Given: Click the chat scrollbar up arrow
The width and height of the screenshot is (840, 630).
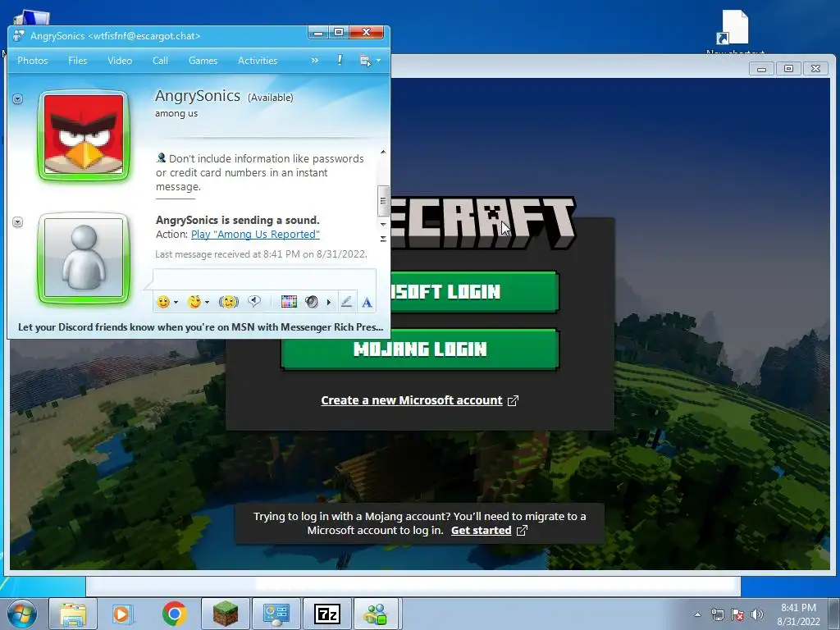Looking at the screenshot, I should point(383,152).
